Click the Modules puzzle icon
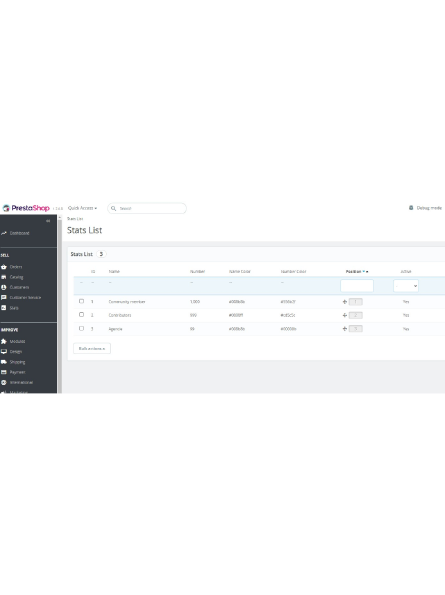Image resolution: width=445 pixels, height=595 pixels. pyautogui.click(x=4, y=341)
